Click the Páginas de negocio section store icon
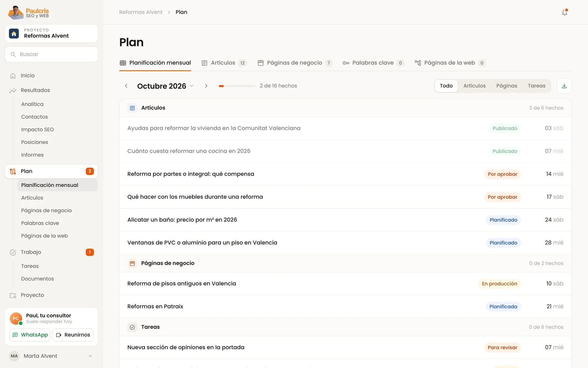 132,263
